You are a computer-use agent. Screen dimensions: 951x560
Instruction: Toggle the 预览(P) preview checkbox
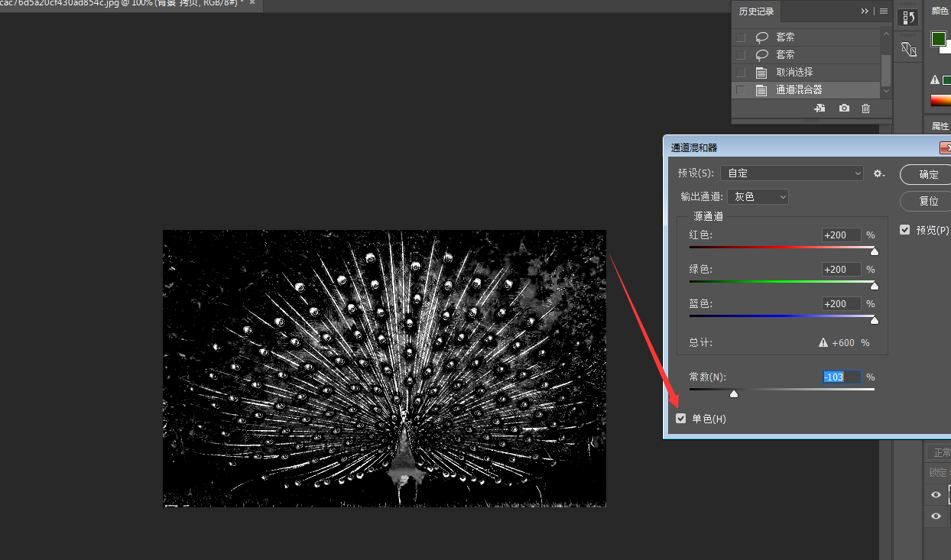[x=905, y=230]
